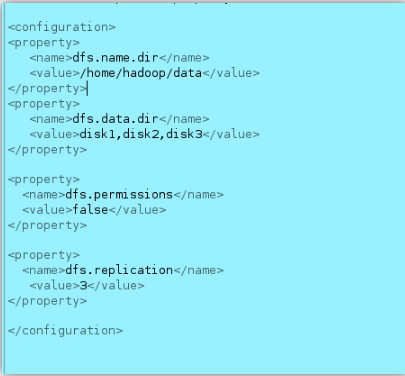405x376 pixels.
Task: Click the third closing property tag
Action: 47,226
